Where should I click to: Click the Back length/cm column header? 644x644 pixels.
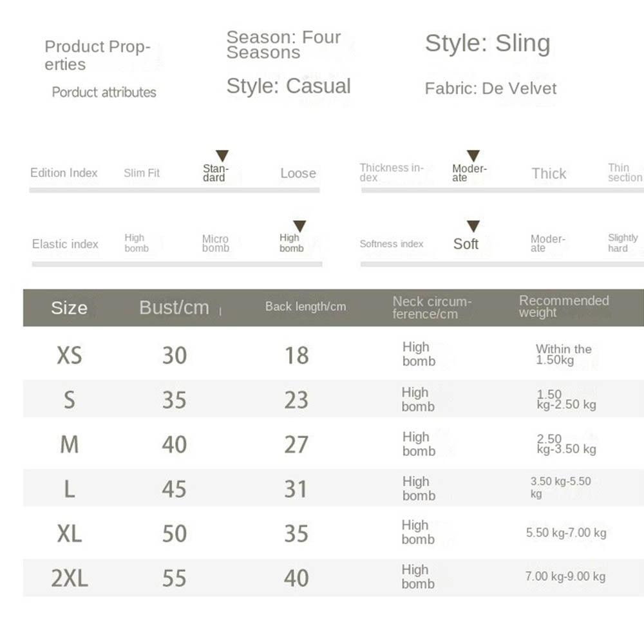pos(305,307)
